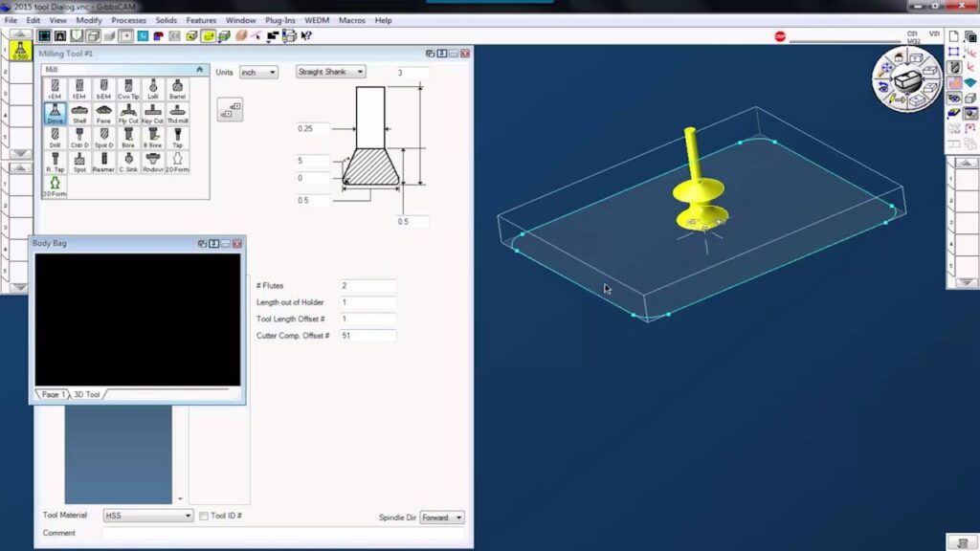Select the bEM ball end mill tool type

(x=103, y=89)
